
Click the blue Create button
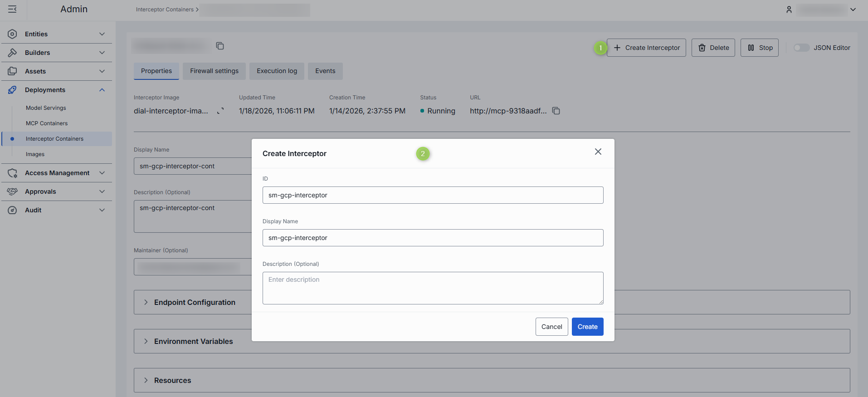(587, 327)
